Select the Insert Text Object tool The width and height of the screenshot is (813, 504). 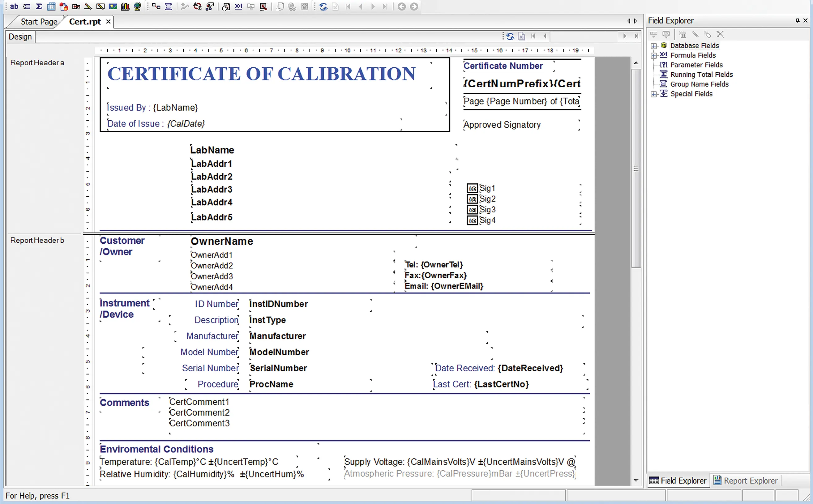point(15,6)
